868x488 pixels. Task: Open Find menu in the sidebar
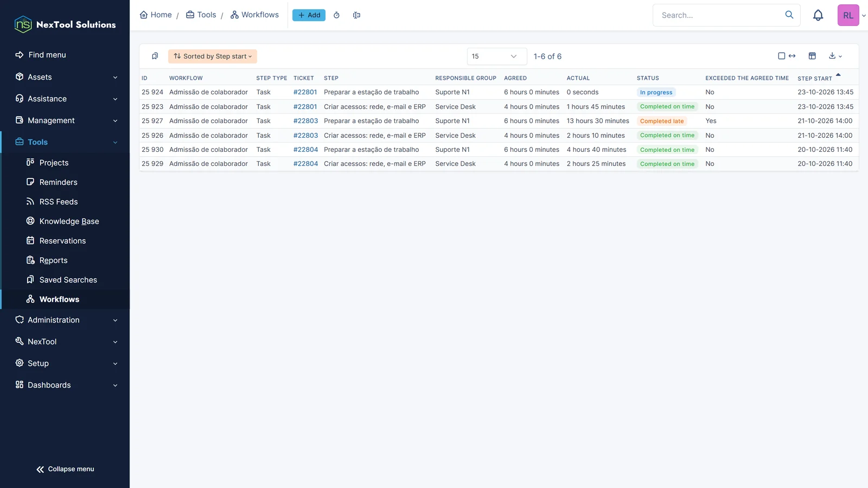(41, 55)
